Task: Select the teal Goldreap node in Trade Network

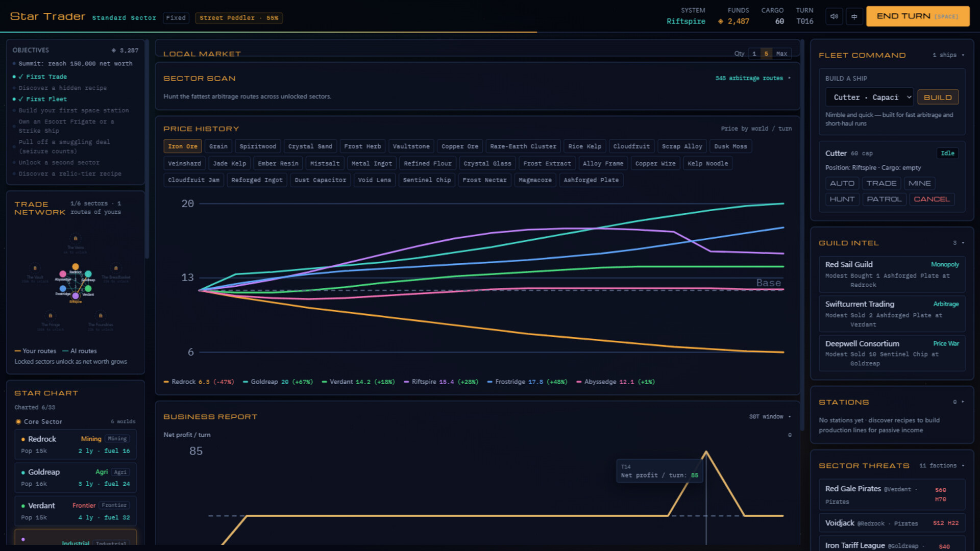Action: (88, 274)
